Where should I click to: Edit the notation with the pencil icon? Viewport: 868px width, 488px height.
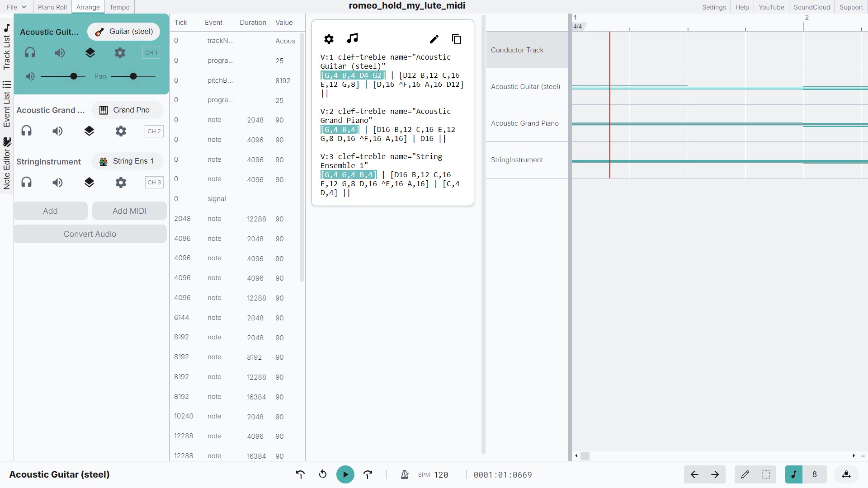(434, 39)
